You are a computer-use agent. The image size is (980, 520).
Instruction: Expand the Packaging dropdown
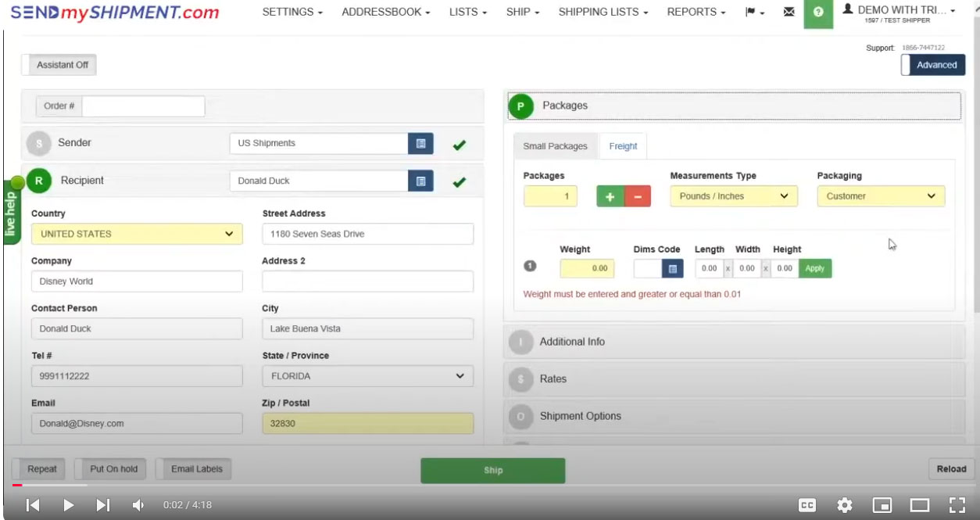[x=880, y=196]
